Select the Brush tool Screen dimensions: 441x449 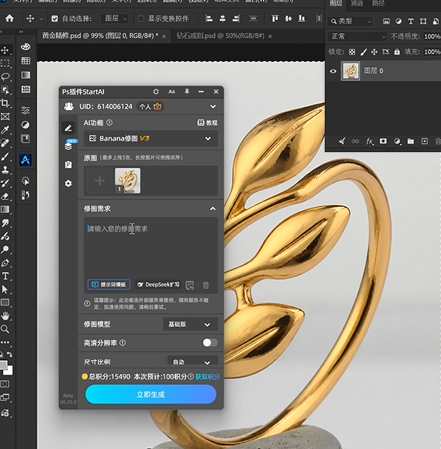[x=5, y=156]
